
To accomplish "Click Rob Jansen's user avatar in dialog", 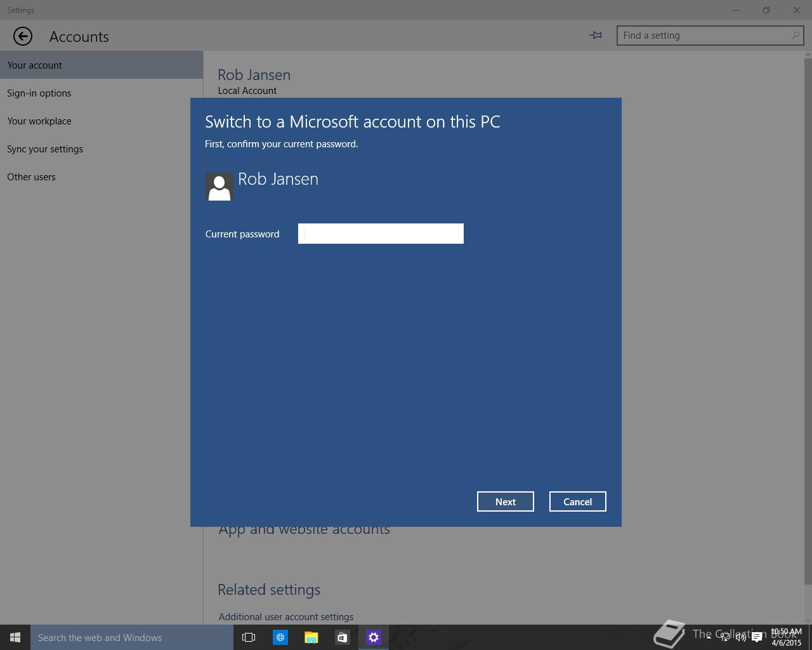I will [219, 187].
